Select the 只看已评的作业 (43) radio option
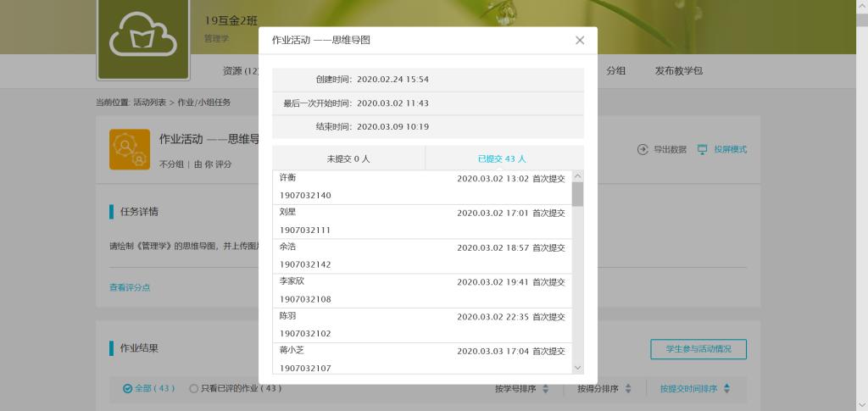Viewport: 868px width, 411px height. tap(194, 389)
